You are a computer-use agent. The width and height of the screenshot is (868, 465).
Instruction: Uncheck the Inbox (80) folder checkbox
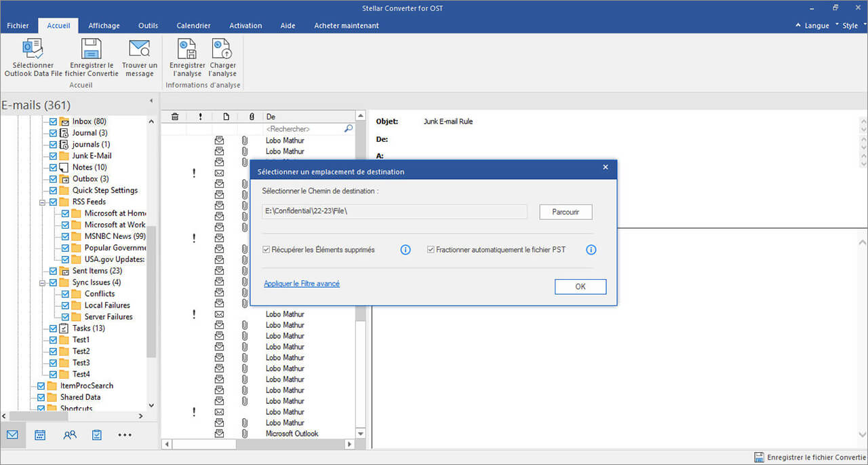click(53, 122)
